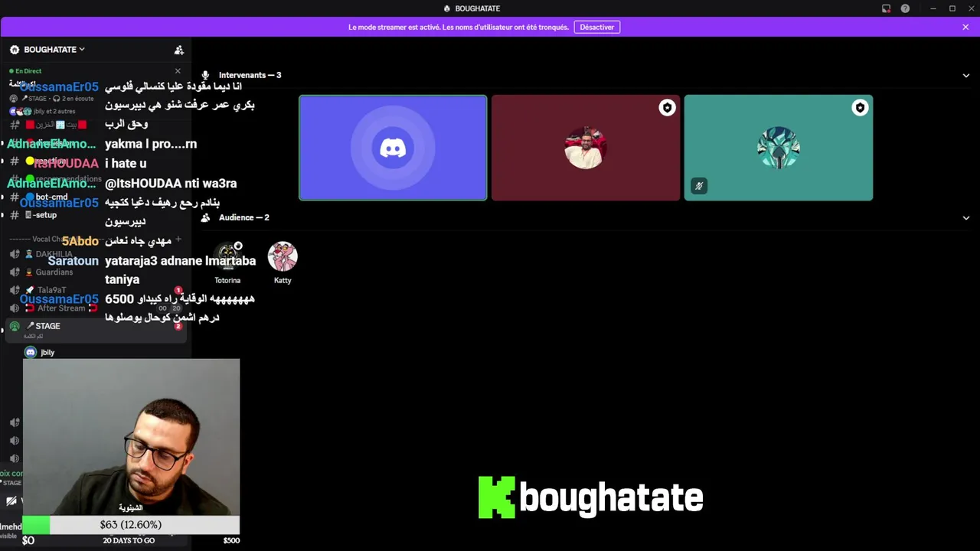Image resolution: width=980 pixels, height=551 pixels.
Task: Open the help question mark icon
Action: (905, 8)
